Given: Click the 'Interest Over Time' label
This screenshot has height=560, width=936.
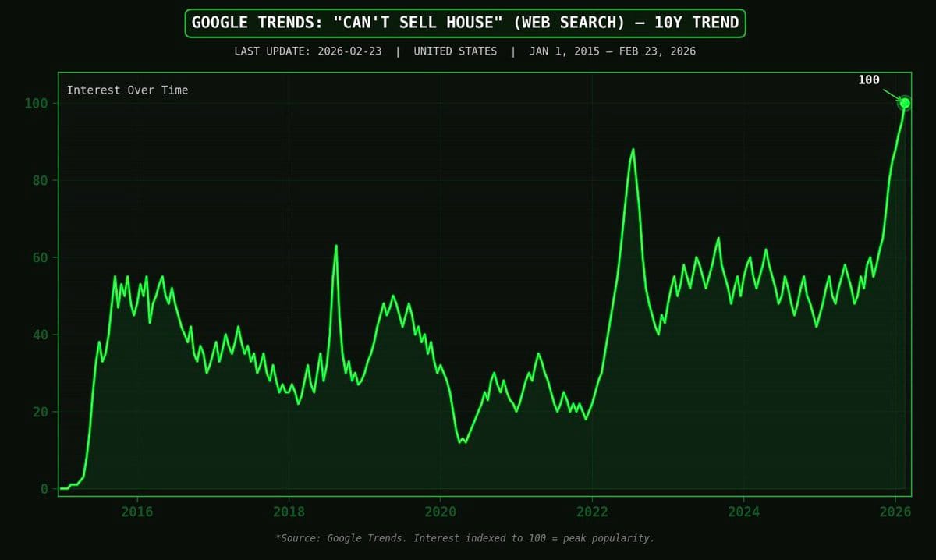Looking at the screenshot, I should point(127,90).
